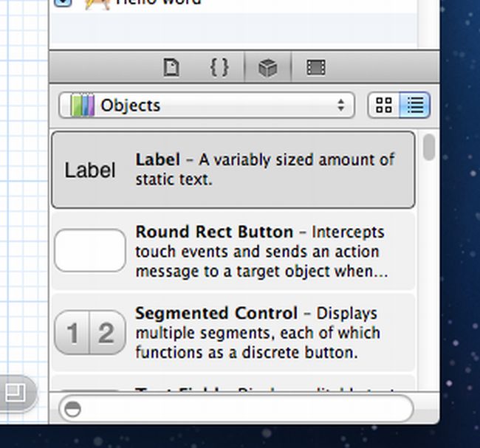Show the File Template library
The image size is (480, 448).
pyautogui.click(x=171, y=68)
